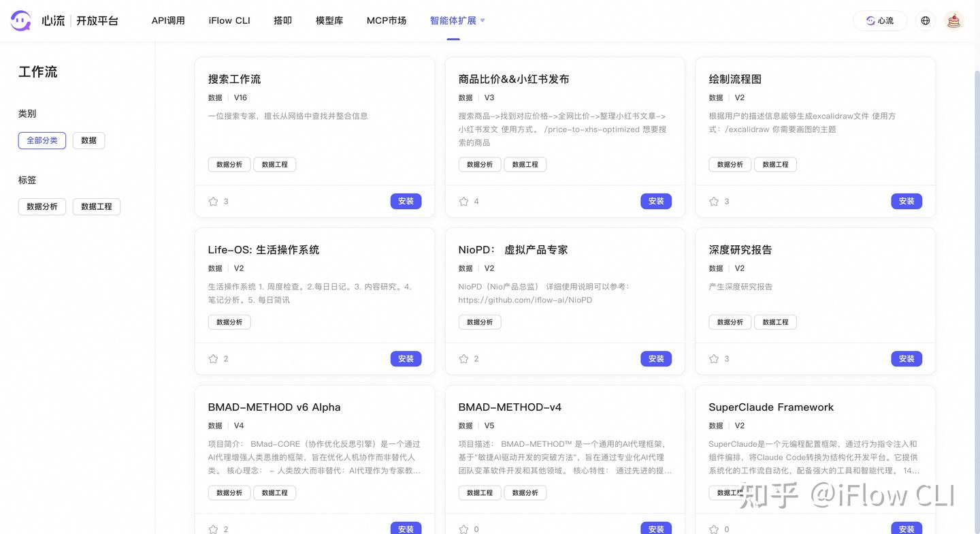Star the SuperClaude Framework card

point(714,529)
